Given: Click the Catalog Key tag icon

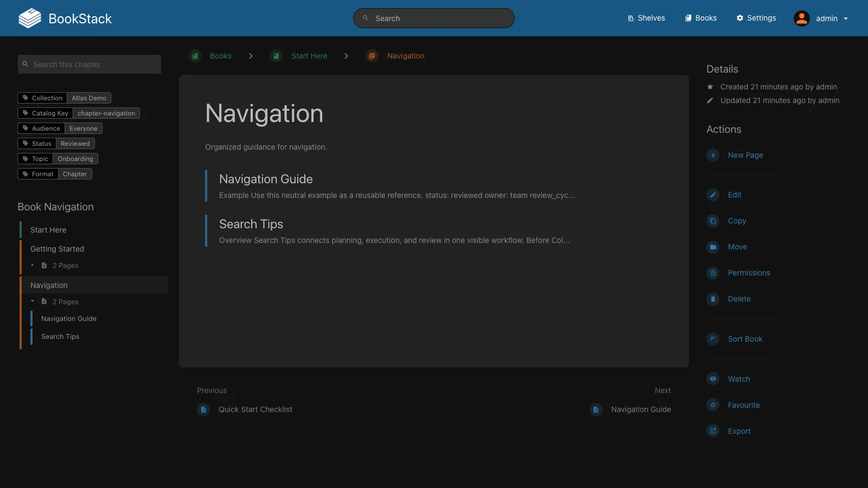Looking at the screenshot, I should click(25, 113).
